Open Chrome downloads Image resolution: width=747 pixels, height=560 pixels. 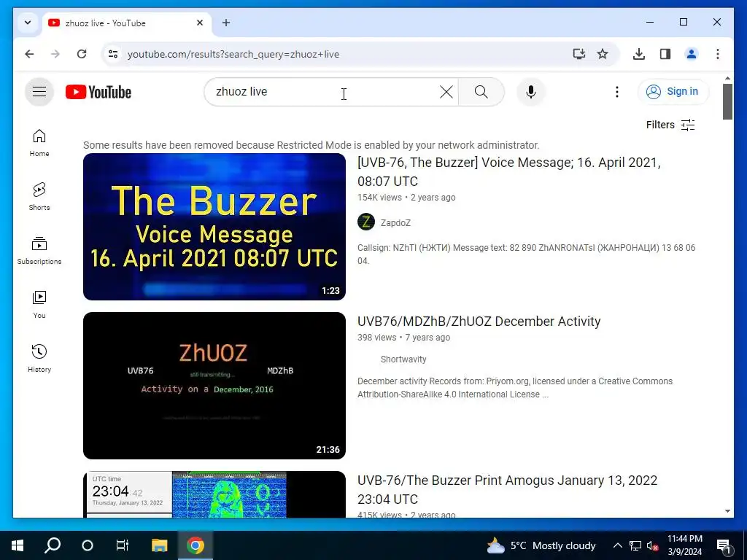(x=639, y=54)
